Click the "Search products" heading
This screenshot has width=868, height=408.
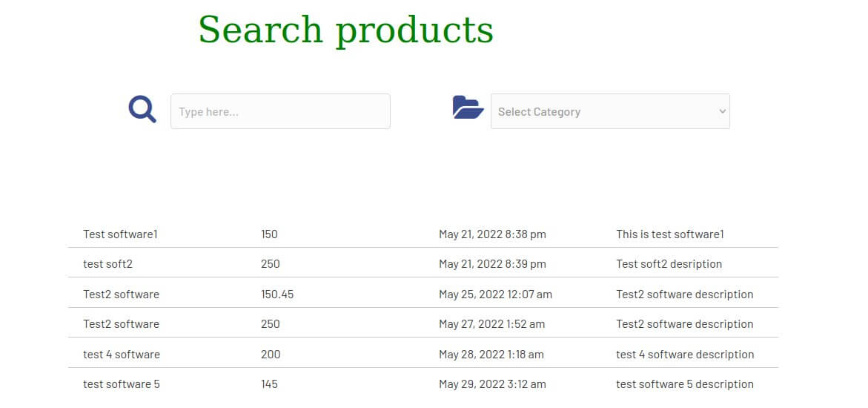[345, 30]
